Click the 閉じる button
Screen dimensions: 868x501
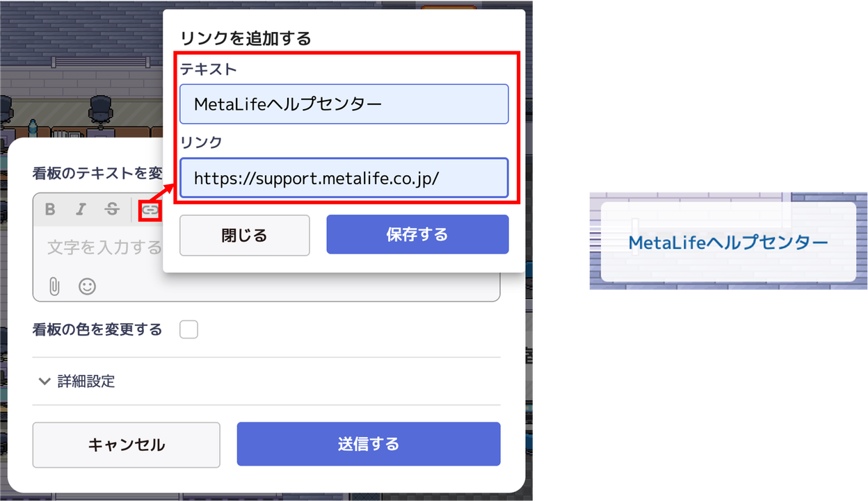tap(244, 235)
